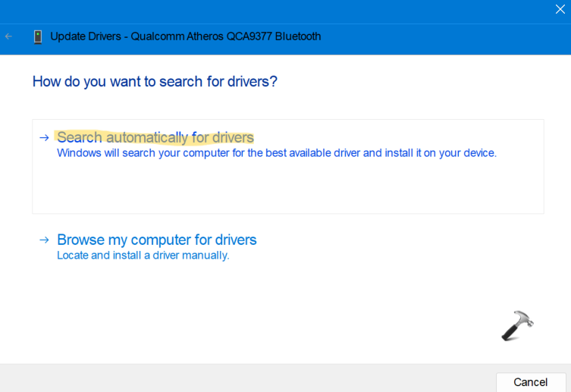Click the back arrow in the header
This screenshot has height=392, width=571.
point(9,36)
